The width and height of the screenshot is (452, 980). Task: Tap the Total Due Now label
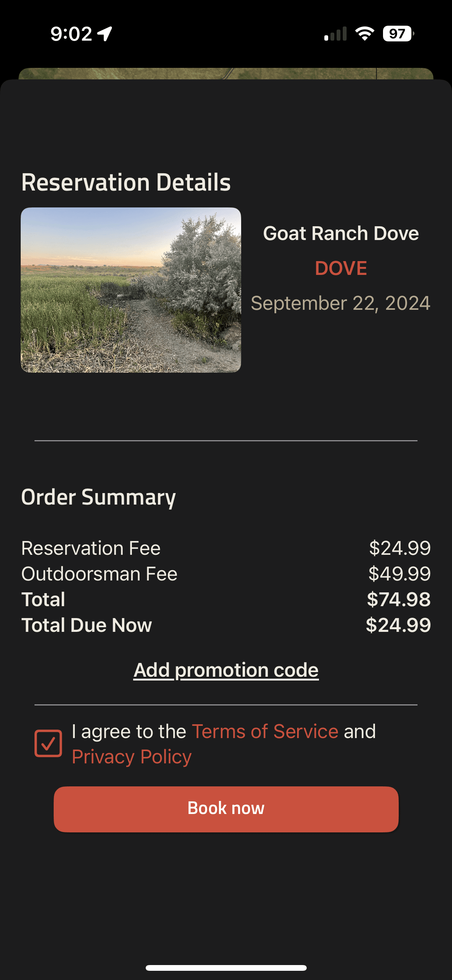click(x=87, y=625)
